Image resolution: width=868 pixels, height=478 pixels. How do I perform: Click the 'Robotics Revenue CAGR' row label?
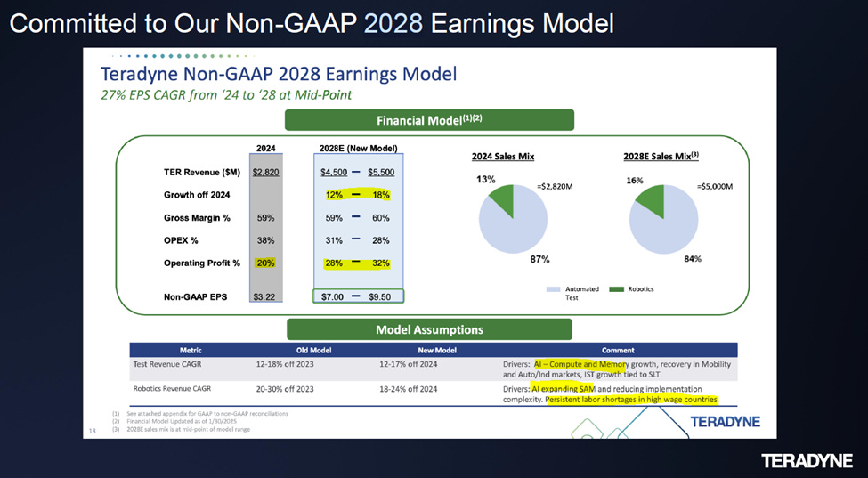tap(172, 389)
